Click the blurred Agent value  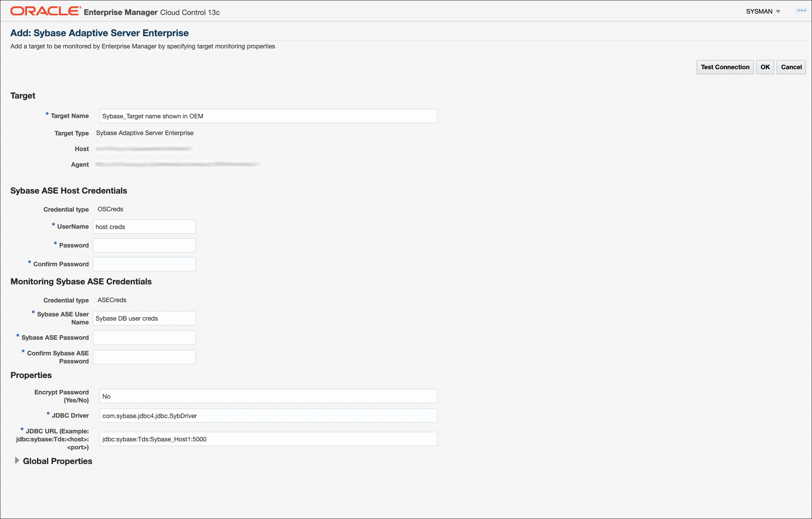[x=178, y=164]
